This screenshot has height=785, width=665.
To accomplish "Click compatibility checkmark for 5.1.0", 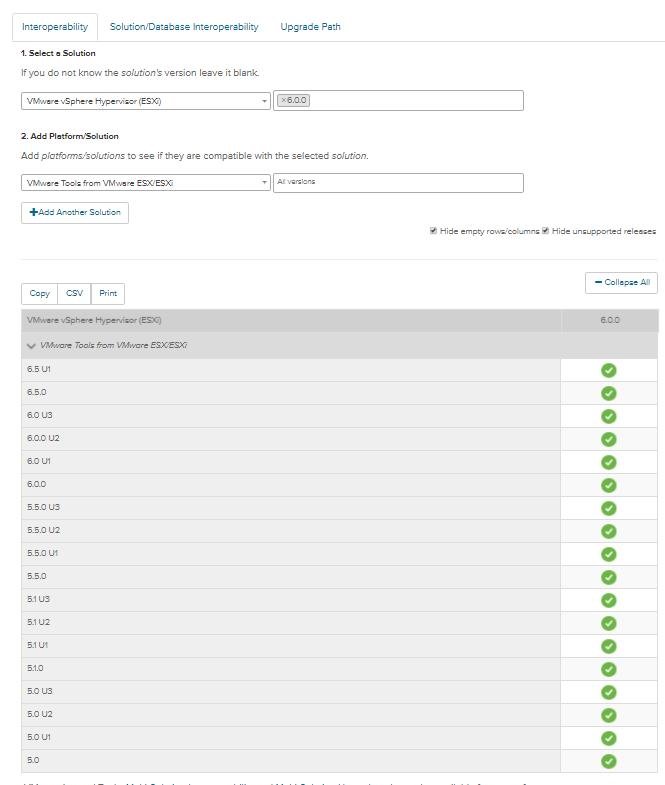I will pos(608,670).
